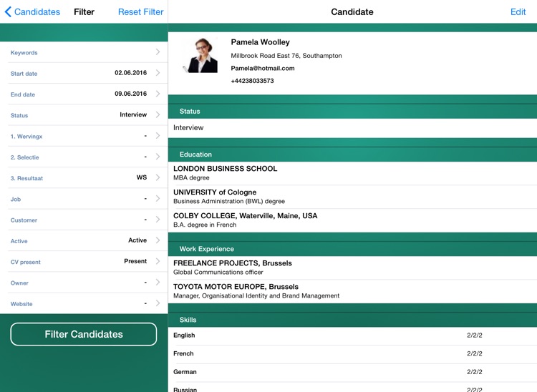Screen dimensions: 537x392
Task: Go back to Candidates list
Action: (x=32, y=12)
